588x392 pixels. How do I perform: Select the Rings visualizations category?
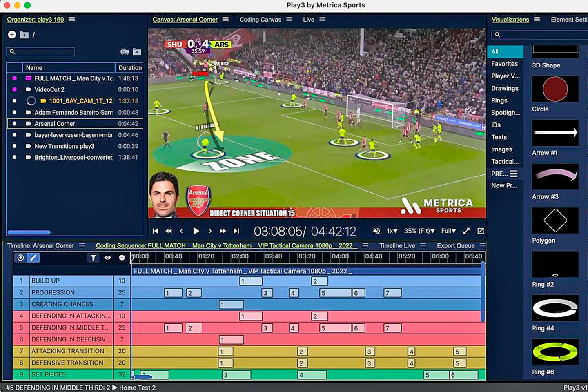click(x=499, y=100)
